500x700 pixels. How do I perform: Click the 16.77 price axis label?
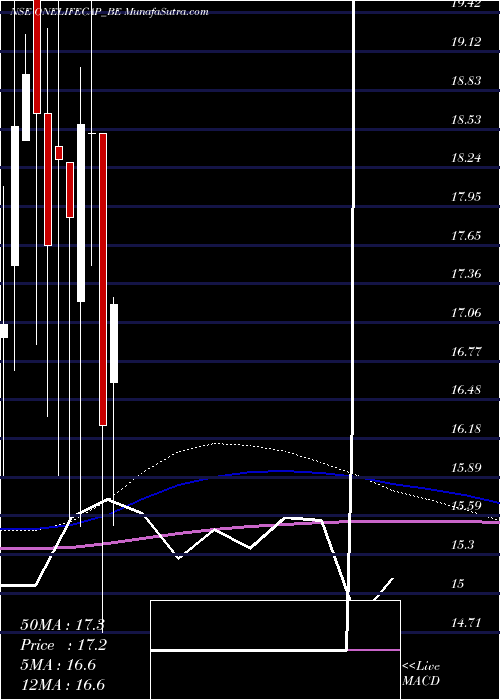[466, 351]
